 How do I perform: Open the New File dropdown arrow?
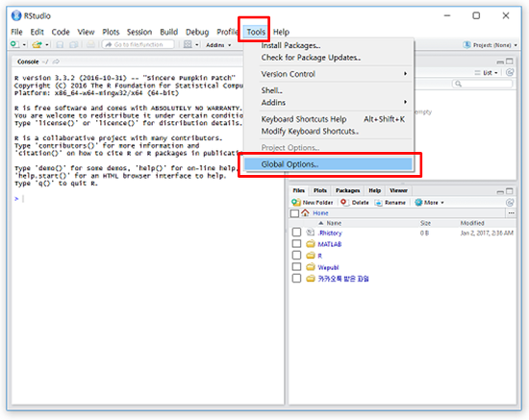24,45
